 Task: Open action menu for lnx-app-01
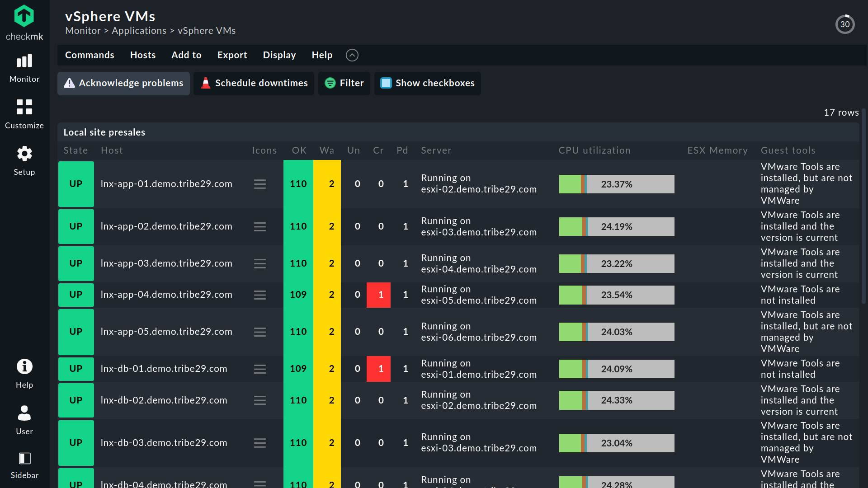260,184
